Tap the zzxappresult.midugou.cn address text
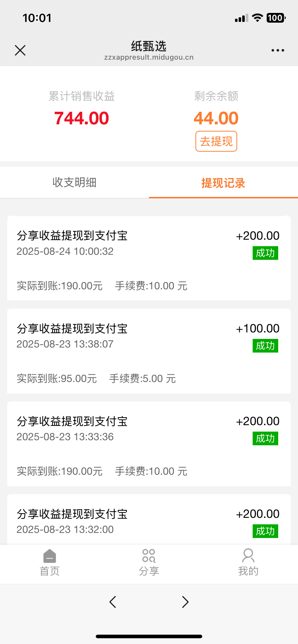The image size is (298, 644). tap(149, 57)
